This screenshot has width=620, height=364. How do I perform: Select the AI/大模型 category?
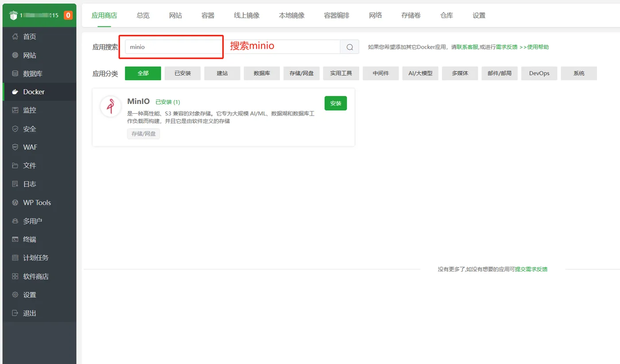pyautogui.click(x=420, y=73)
